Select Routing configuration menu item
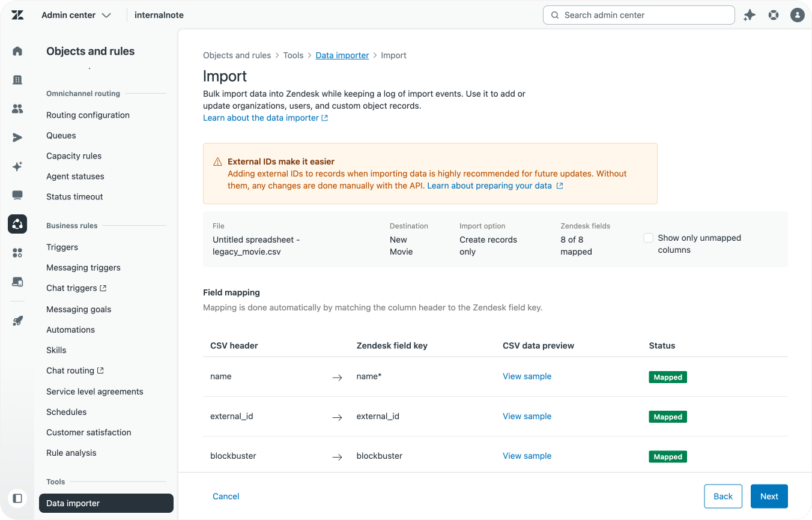The image size is (812, 520). pos(88,115)
